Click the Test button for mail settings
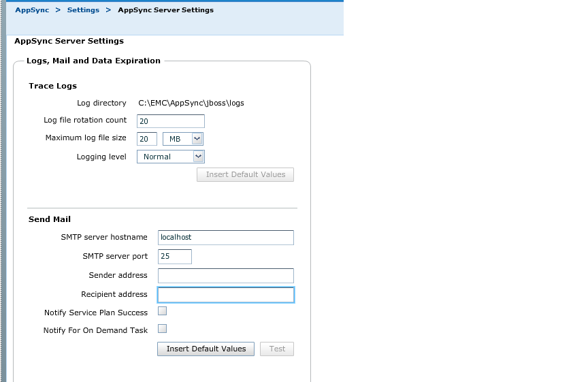The image size is (588, 382). click(x=277, y=349)
